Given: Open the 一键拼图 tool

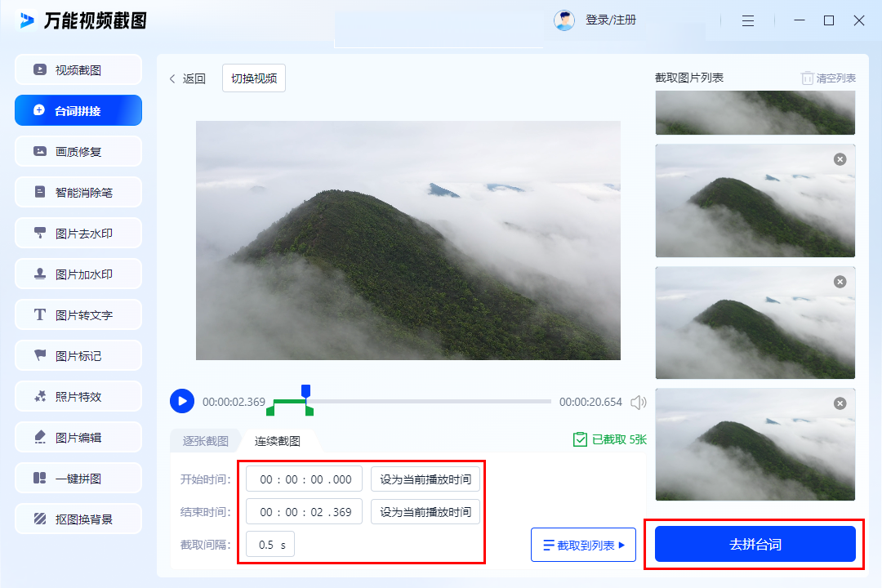Looking at the screenshot, I should [78, 478].
